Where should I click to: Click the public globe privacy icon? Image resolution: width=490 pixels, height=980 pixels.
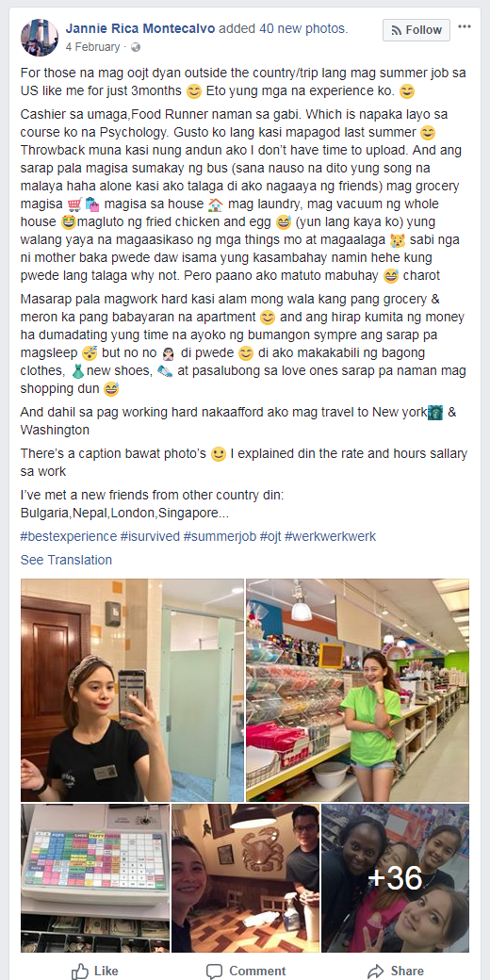tap(136, 47)
